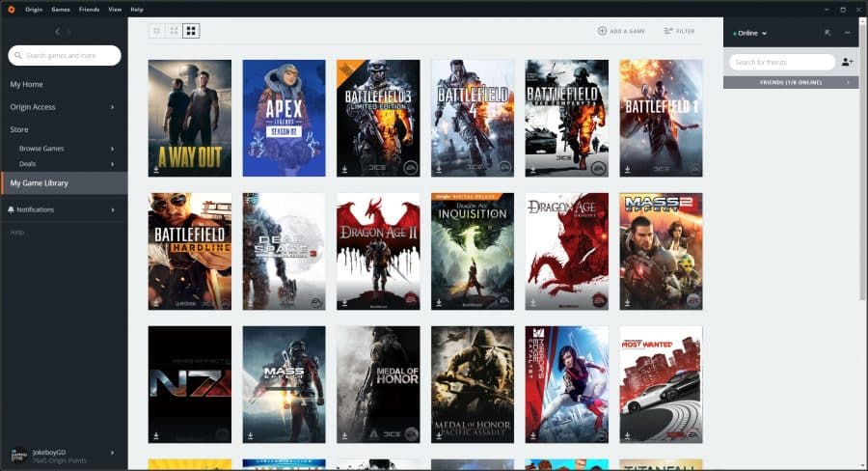Open the Games menu

60,9
